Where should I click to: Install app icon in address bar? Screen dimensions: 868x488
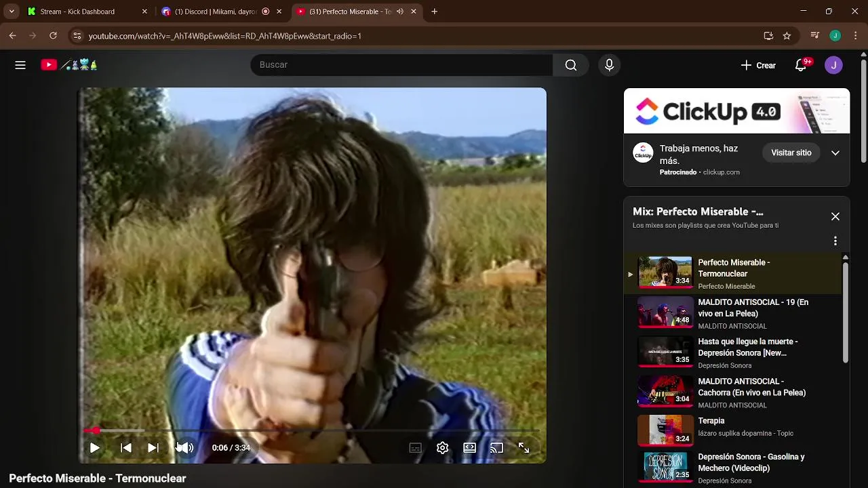tap(768, 36)
